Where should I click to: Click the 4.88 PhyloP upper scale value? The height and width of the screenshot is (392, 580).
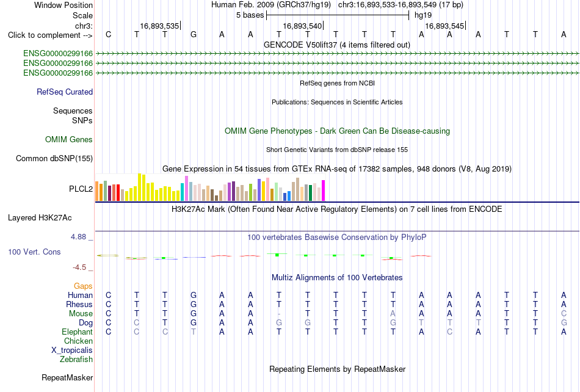click(78, 237)
